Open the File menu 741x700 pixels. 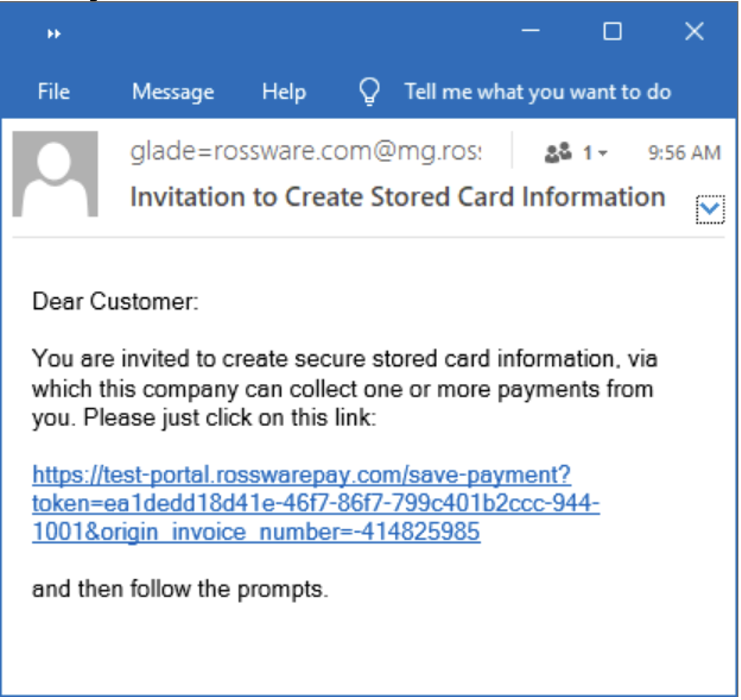[x=53, y=92]
